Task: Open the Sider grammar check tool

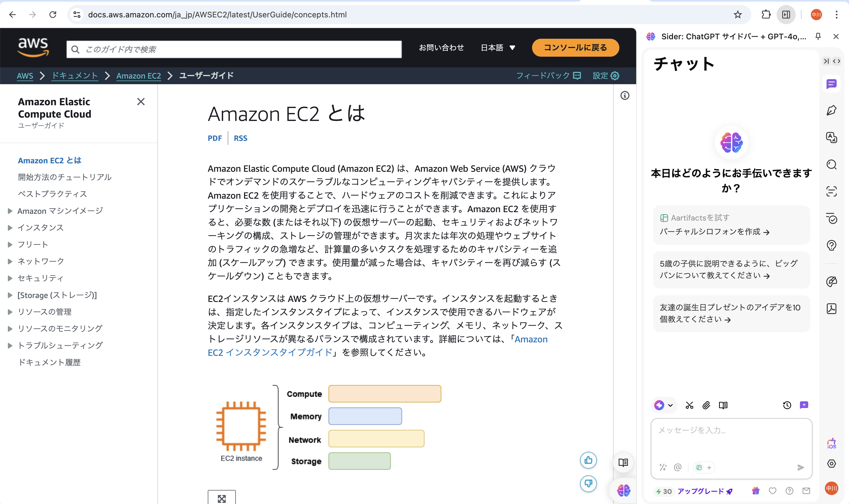Action: coord(831,218)
